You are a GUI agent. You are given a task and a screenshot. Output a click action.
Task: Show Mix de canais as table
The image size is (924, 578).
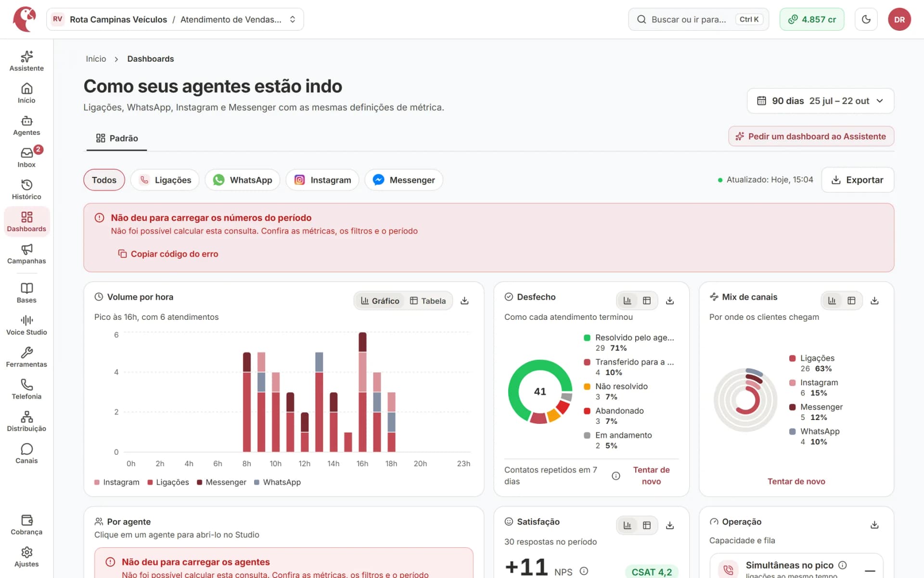[x=851, y=301]
